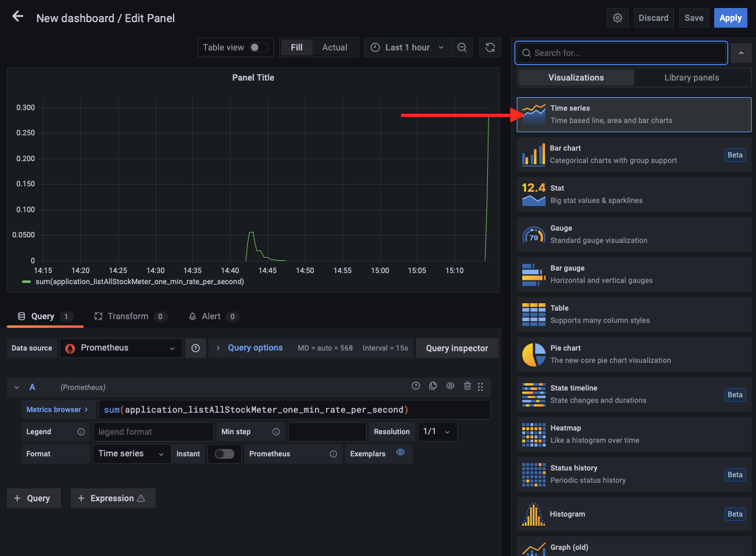Click the legend format input

click(x=153, y=432)
